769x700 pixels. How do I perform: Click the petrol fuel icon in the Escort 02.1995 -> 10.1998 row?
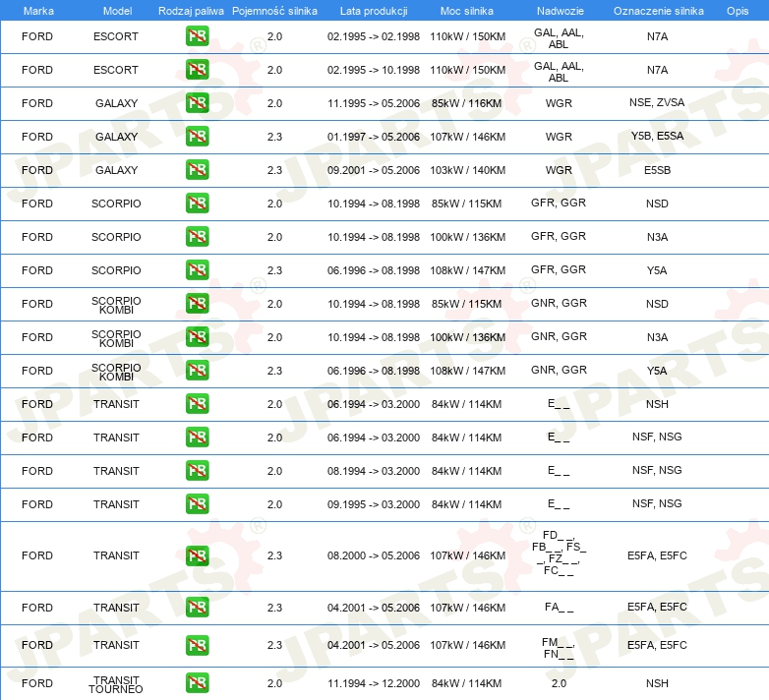pyautogui.click(x=197, y=70)
